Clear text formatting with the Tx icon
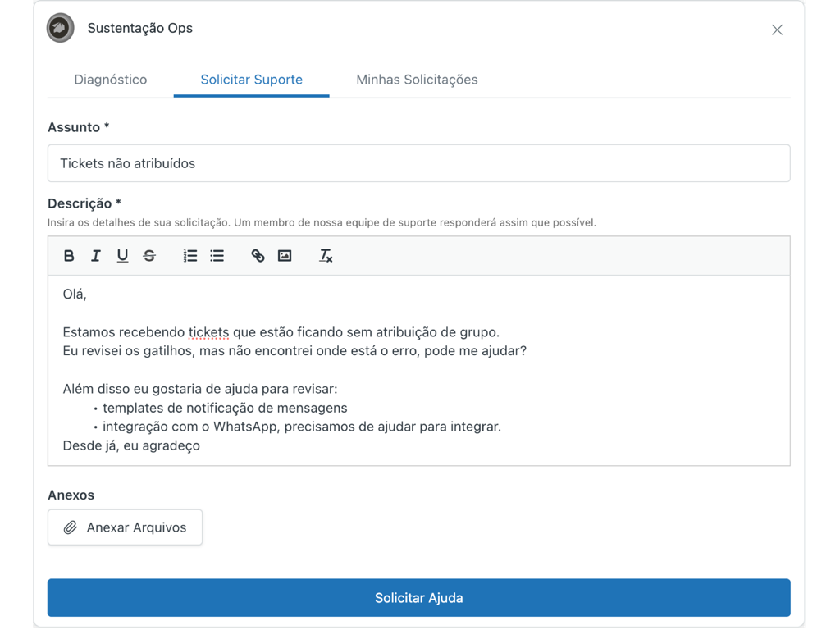 click(326, 256)
